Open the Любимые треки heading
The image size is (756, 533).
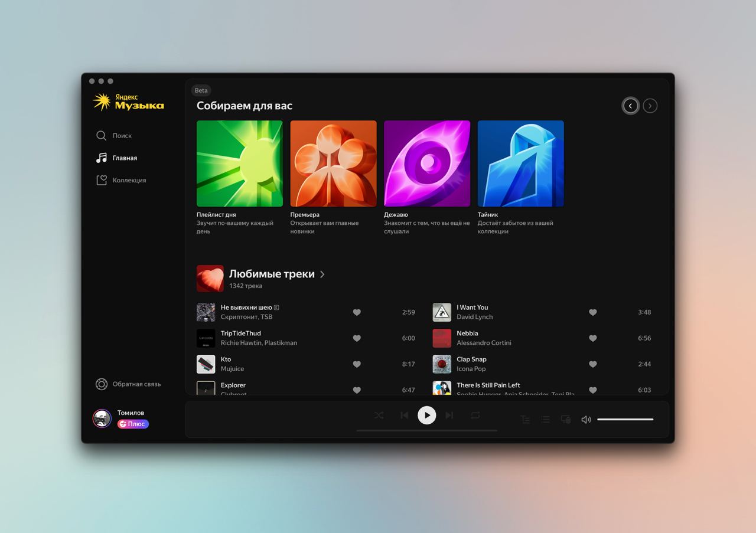[x=272, y=274]
